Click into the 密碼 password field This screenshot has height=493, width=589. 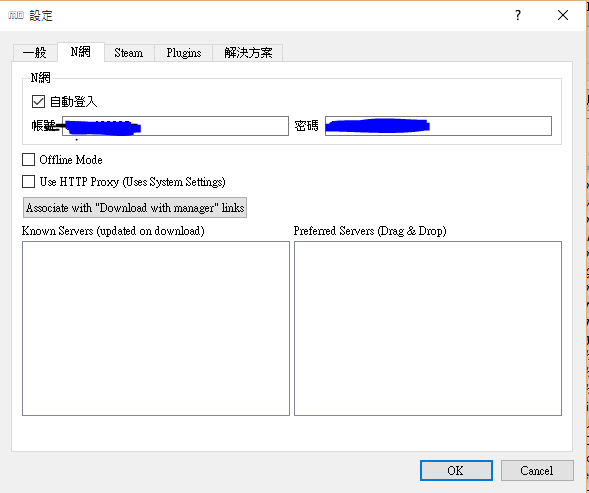pos(438,126)
